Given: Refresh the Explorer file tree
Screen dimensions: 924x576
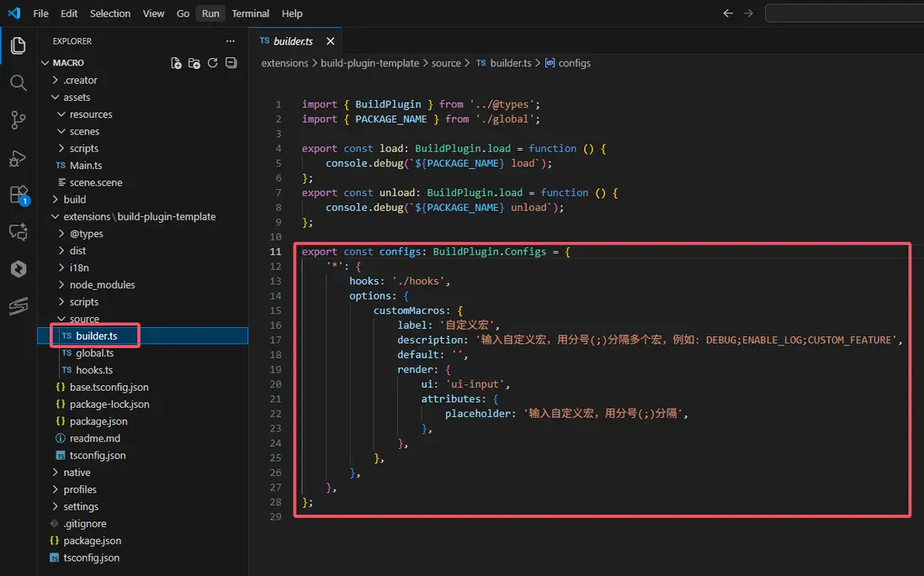Looking at the screenshot, I should coord(213,63).
